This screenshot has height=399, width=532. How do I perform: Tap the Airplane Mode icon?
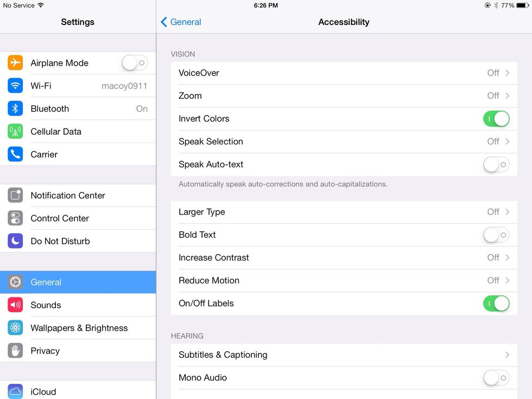(15, 62)
